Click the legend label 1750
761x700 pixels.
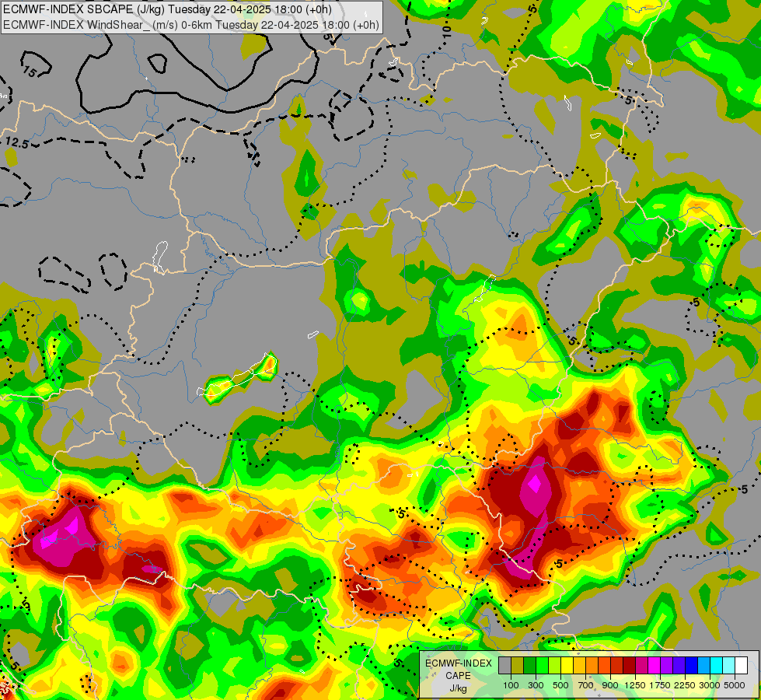point(660,685)
